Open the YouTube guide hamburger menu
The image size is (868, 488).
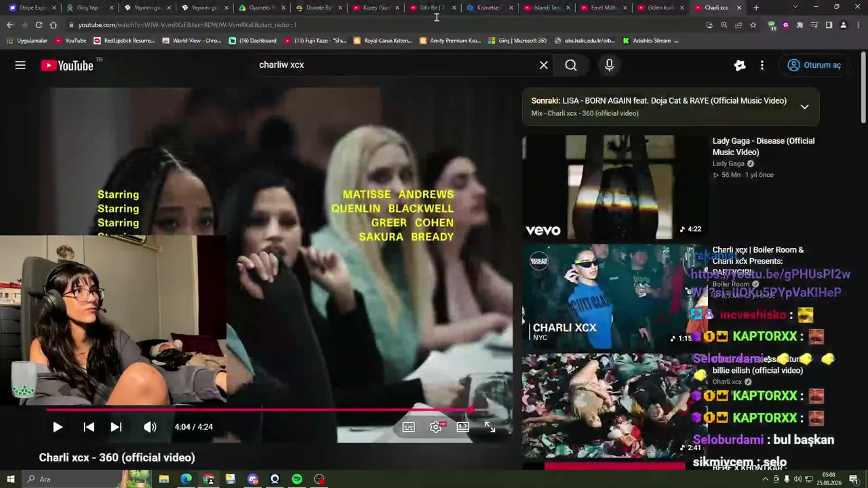click(x=20, y=65)
